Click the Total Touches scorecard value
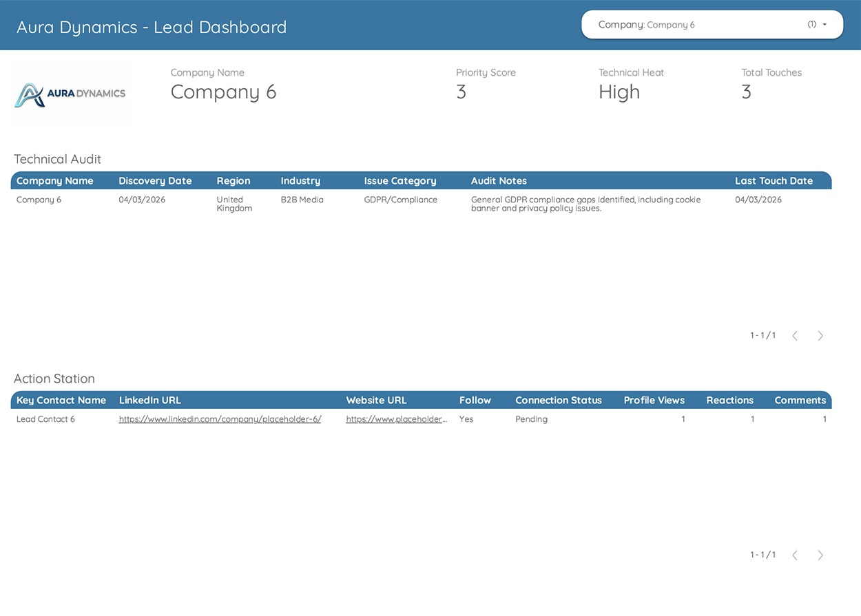 coord(746,92)
